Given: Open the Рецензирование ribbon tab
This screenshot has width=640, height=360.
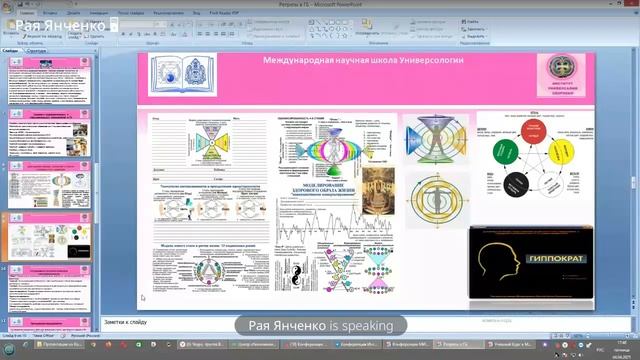Looking at the screenshot, I should click(169, 13).
